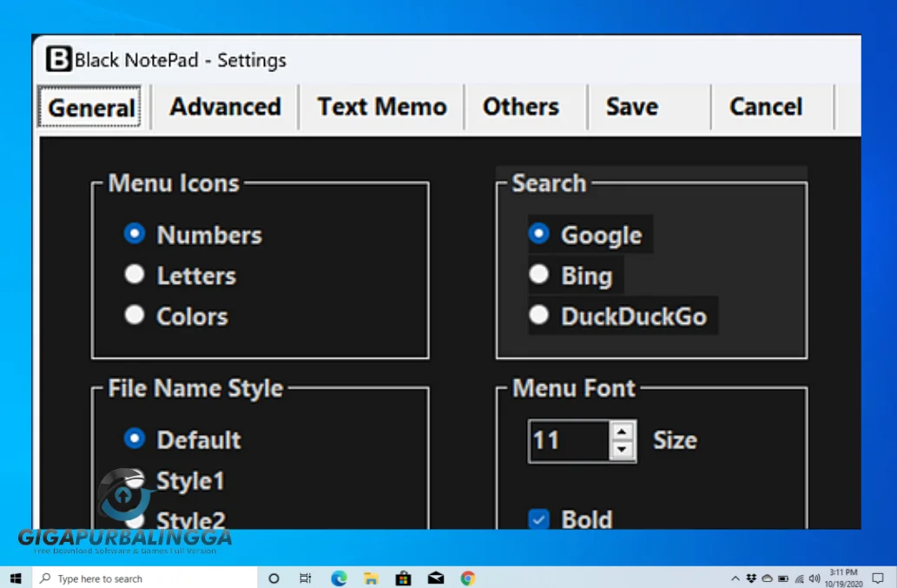Open network connections tray icon
This screenshot has height=588, width=897.
[799, 578]
